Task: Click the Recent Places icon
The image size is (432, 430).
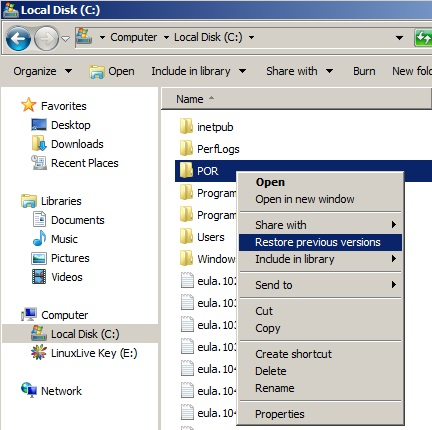Action: tap(39, 163)
